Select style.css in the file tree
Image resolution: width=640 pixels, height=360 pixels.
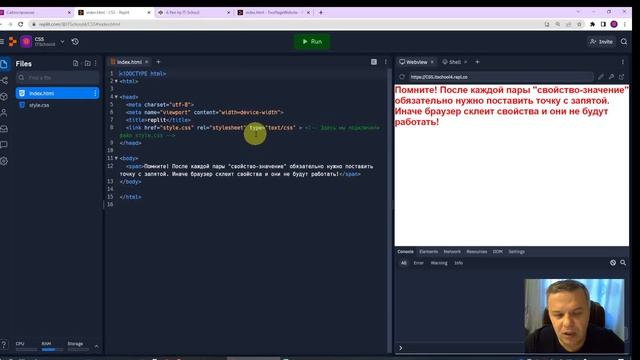pos(57,105)
